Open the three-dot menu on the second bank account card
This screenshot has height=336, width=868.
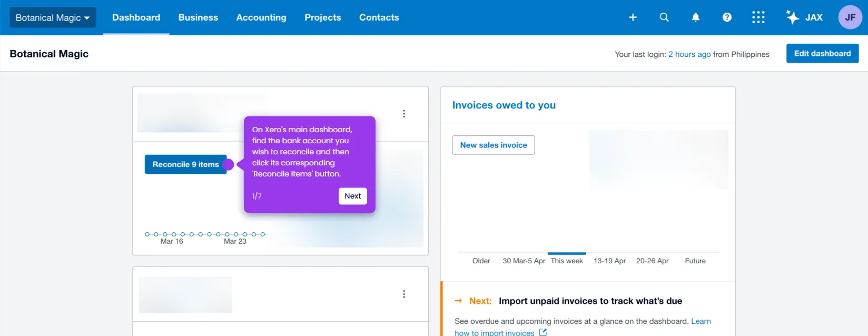(404, 294)
